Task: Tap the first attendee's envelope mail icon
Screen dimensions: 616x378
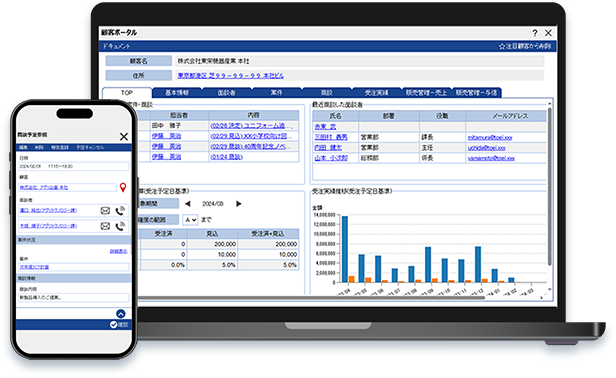Action: [x=105, y=211]
